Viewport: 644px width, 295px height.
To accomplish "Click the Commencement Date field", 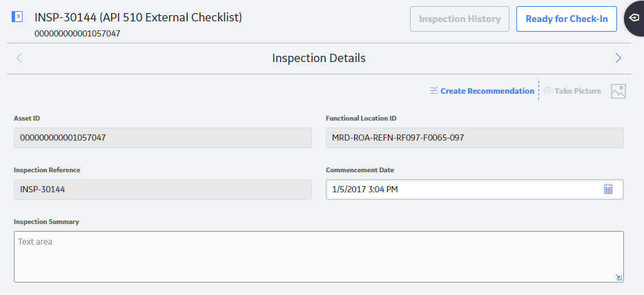I will pos(475,189).
